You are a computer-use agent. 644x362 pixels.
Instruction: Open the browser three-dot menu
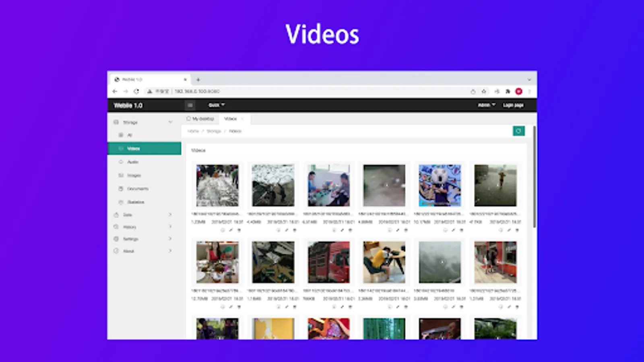point(530,91)
